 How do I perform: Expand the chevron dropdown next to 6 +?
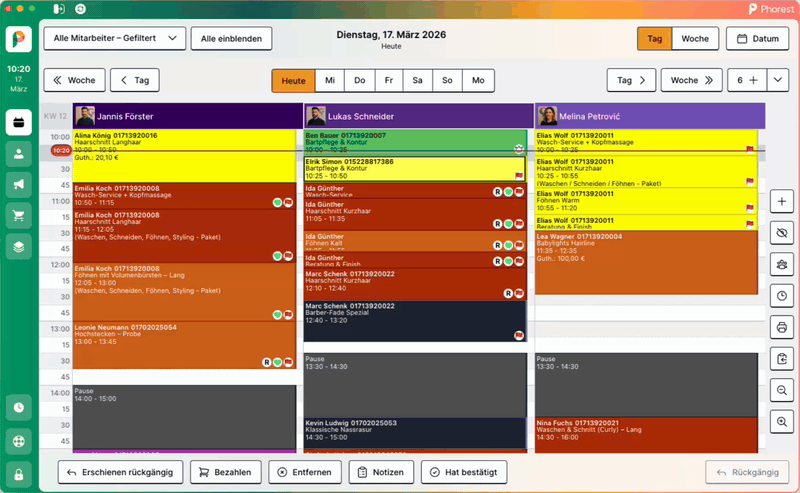click(779, 80)
